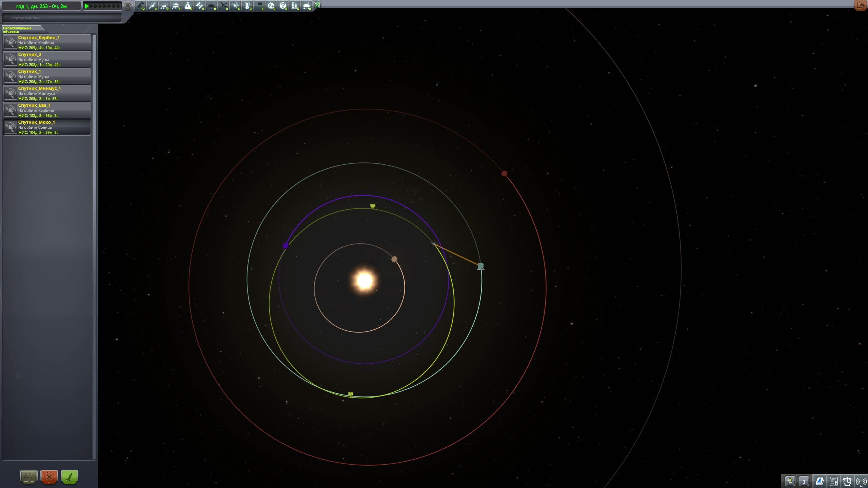Toggle the asteroid objects filter
The width and height of the screenshot is (868, 488).
271,5
